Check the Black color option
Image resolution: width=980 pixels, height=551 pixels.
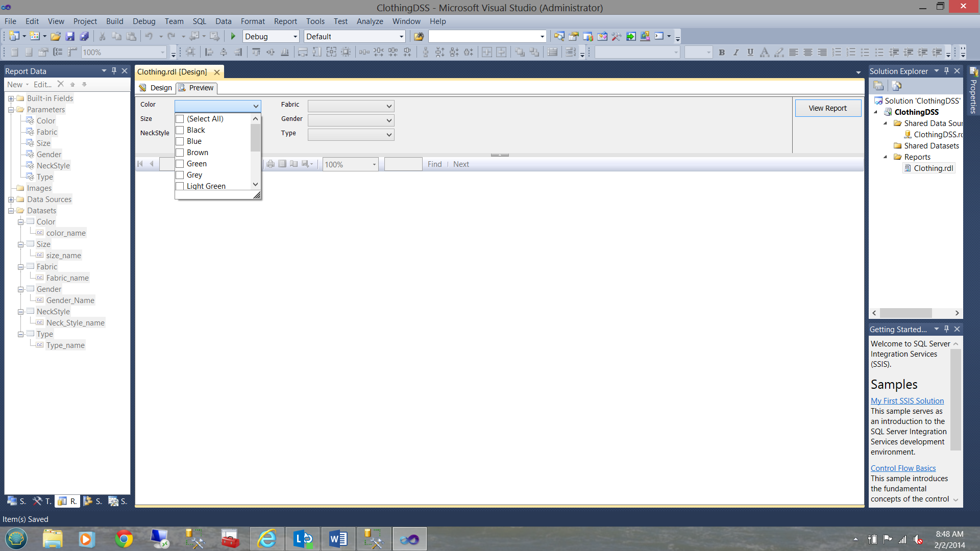click(180, 130)
